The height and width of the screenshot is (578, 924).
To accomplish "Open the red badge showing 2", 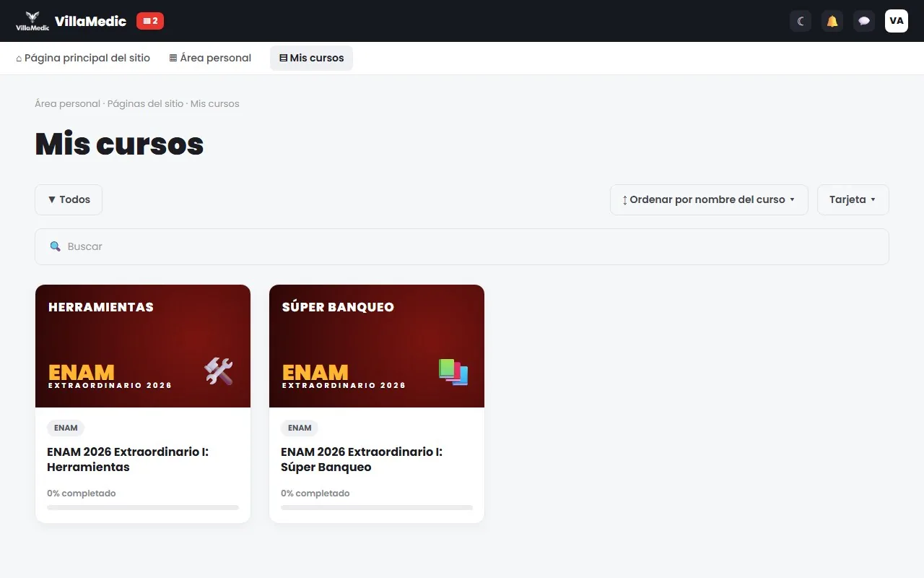I will click(x=150, y=21).
